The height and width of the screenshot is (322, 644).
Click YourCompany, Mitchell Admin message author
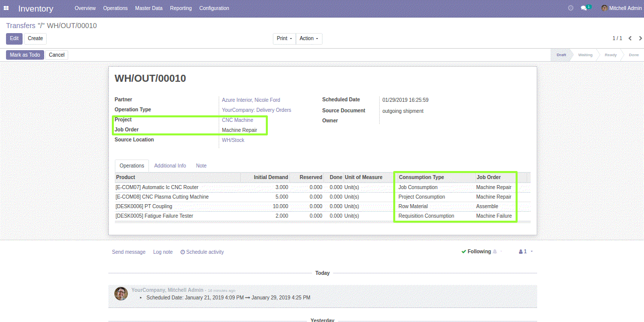point(168,290)
